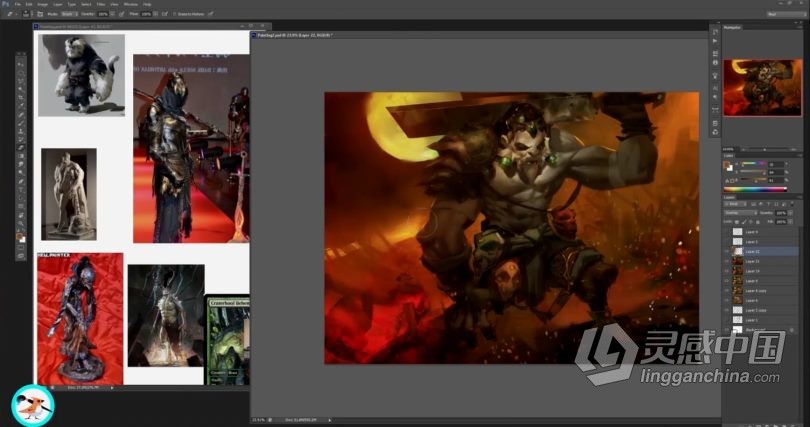Open the eraser Mode dropdown
Image resolution: width=810 pixels, height=427 pixels.
coord(69,14)
